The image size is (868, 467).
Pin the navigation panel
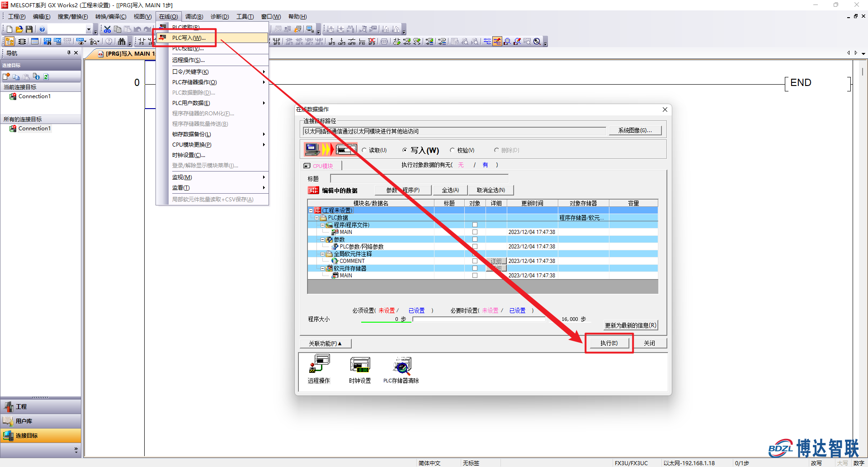click(x=69, y=53)
